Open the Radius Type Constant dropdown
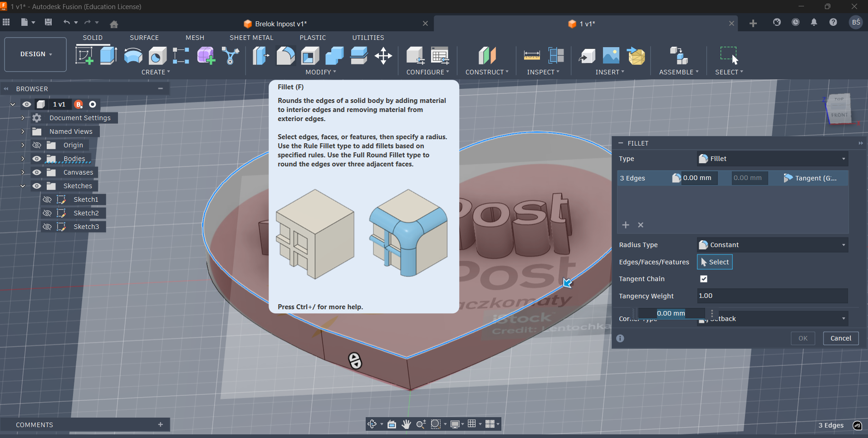The image size is (868, 438). tap(772, 245)
